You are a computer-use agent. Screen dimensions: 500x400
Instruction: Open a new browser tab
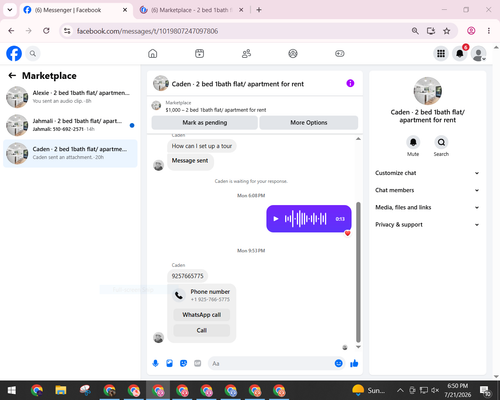[259, 10]
